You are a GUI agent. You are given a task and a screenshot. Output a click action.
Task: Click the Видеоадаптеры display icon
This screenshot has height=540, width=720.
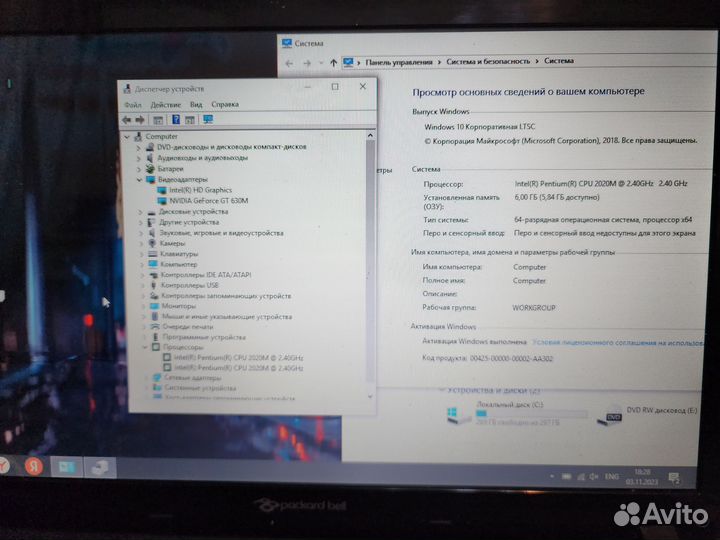151,180
